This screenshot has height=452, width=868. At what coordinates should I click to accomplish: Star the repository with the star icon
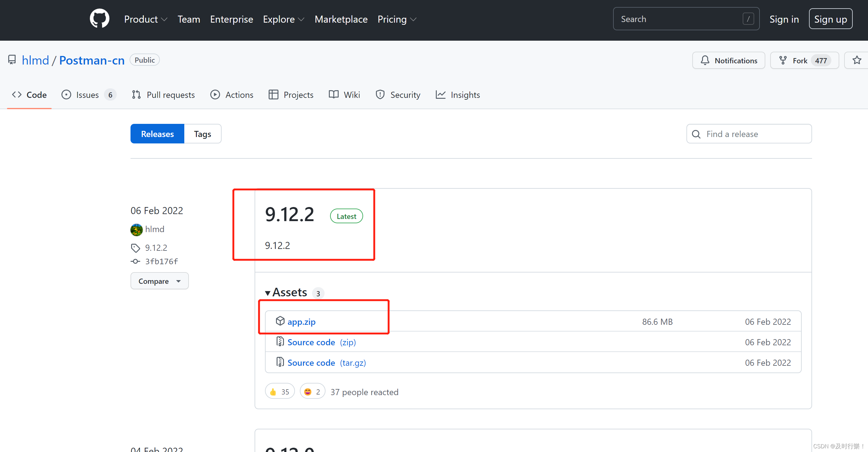857,60
